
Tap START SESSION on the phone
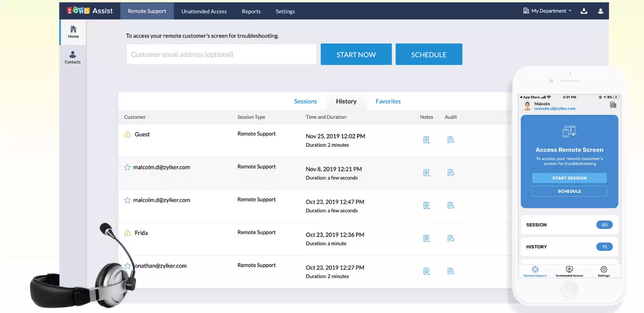569,178
